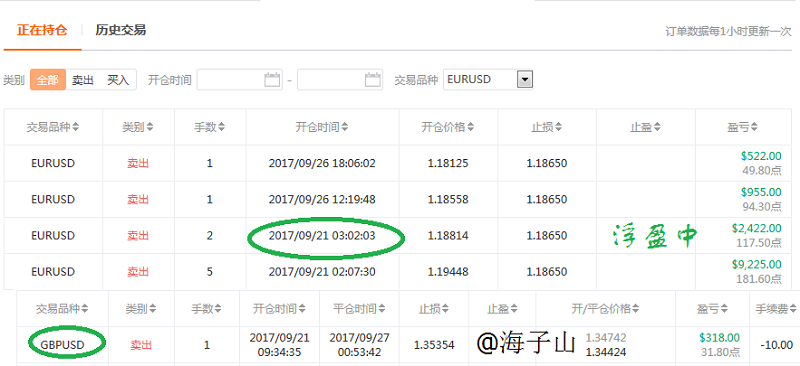This screenshot has height=366, width=800.
Task: Sort by 平仓时间 column header
Action: (360, 308)
